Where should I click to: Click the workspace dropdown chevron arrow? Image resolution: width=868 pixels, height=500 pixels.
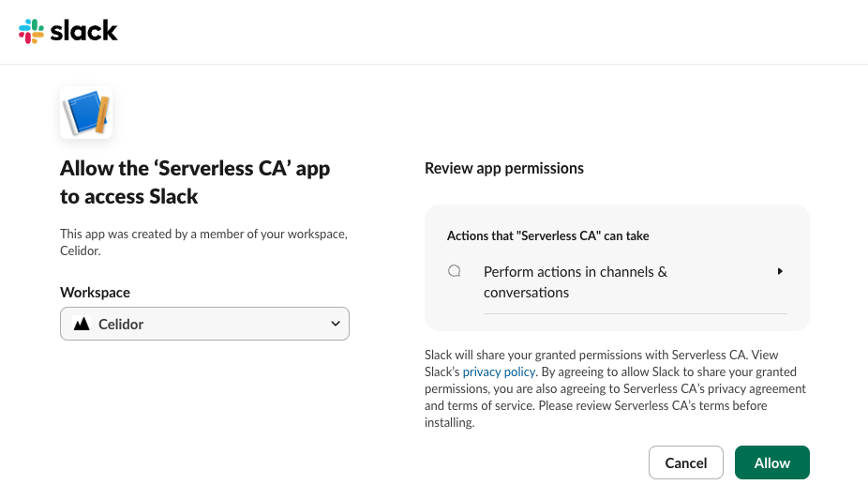click(335, 324)
